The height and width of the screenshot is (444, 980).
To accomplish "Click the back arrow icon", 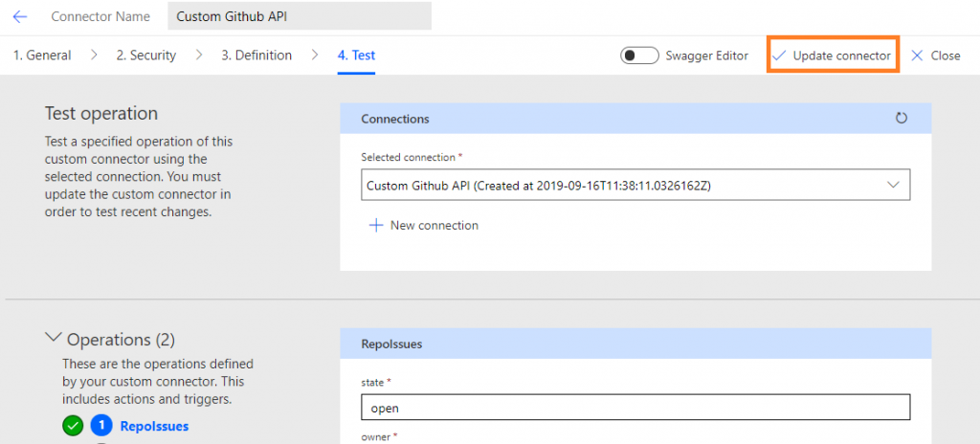I will tap(20, 17).
